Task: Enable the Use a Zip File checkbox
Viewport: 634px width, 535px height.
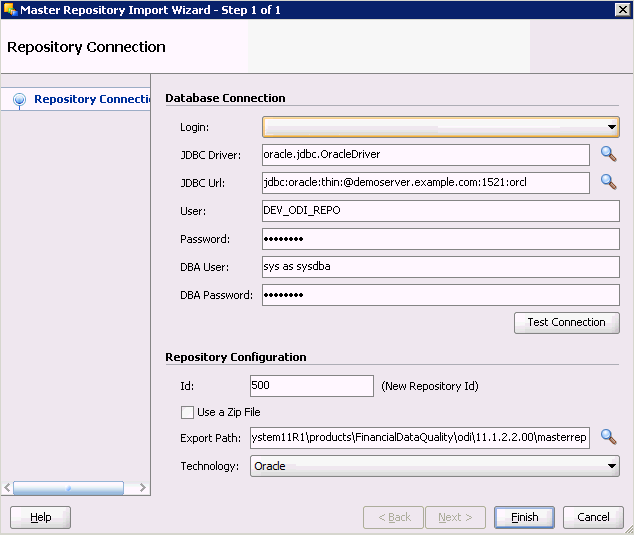Action: 187,412
